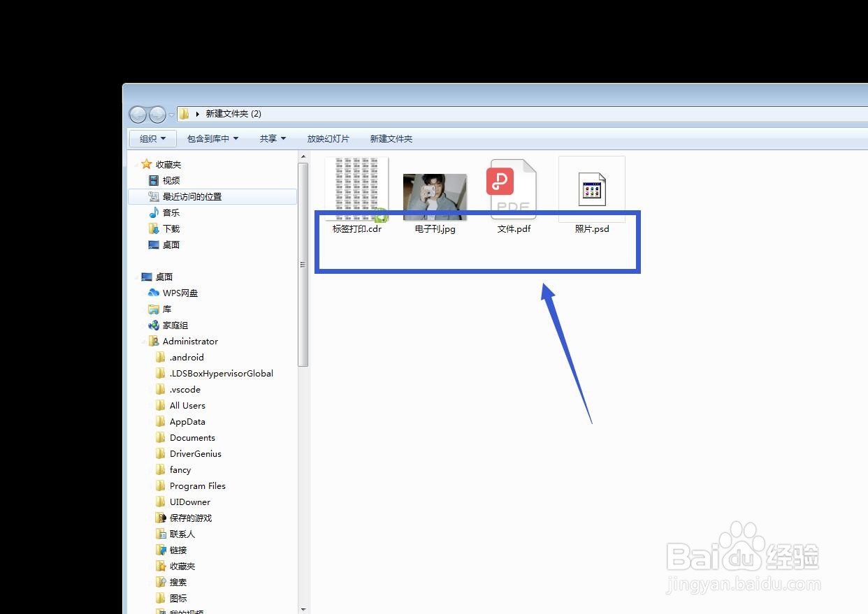Open the 视频 videos sidebar entry
868x614 pixels.
pos(171,180)
